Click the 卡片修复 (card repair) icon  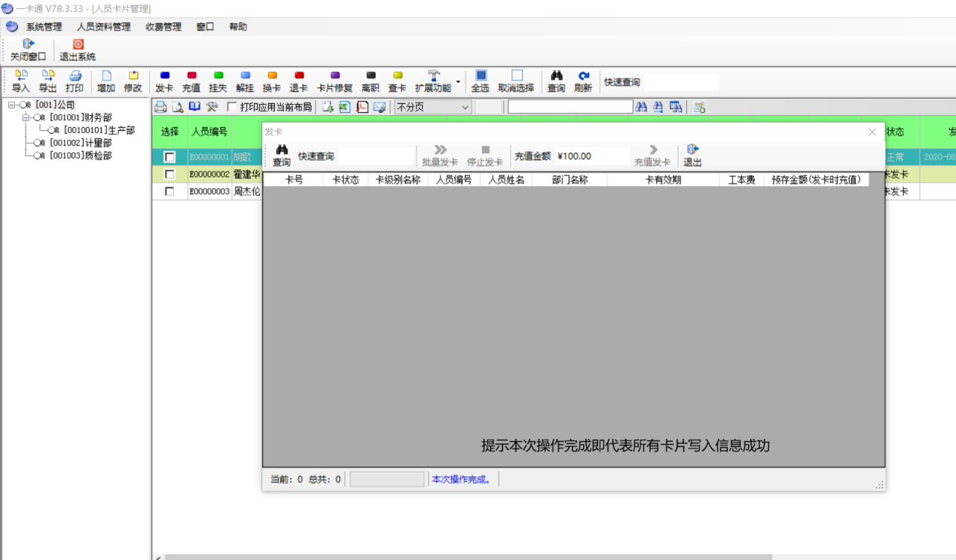[334, 81]
